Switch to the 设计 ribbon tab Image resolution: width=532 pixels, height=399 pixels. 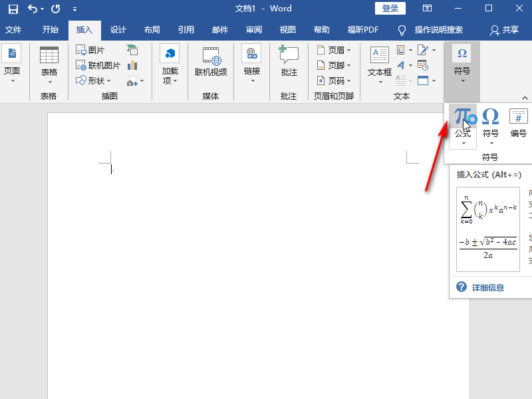[x=118, y=30]
